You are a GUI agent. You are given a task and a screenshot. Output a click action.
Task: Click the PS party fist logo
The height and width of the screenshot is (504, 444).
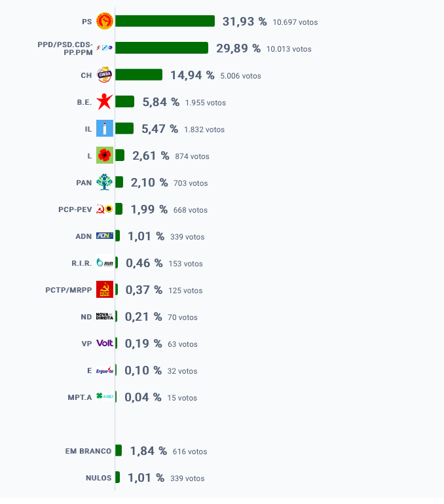(x=105, y=21)
